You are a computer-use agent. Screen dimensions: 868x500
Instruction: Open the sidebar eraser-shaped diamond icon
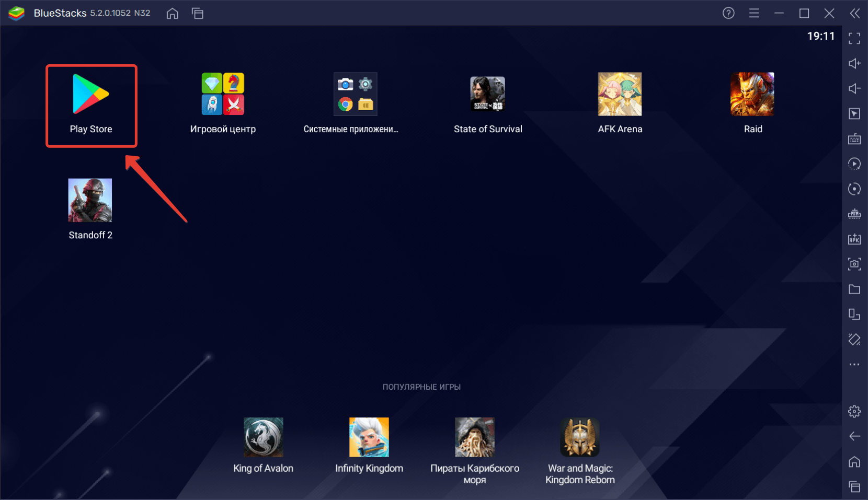coord(854,339)
